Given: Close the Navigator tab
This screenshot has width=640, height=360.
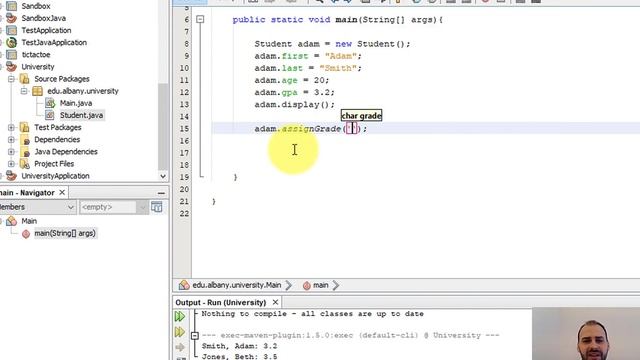Looking at the screenshot, I should 62,192.
